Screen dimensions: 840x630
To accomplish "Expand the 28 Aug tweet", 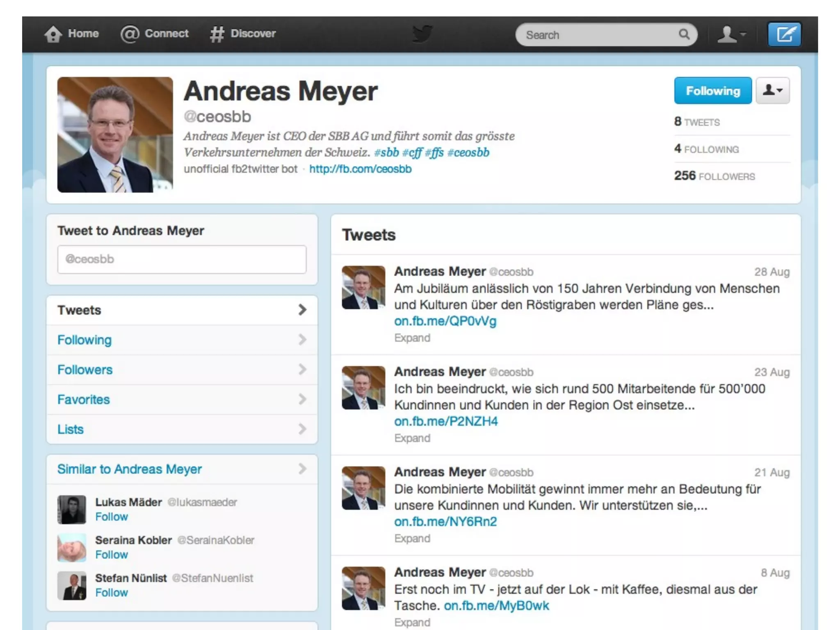I will 412,338.
